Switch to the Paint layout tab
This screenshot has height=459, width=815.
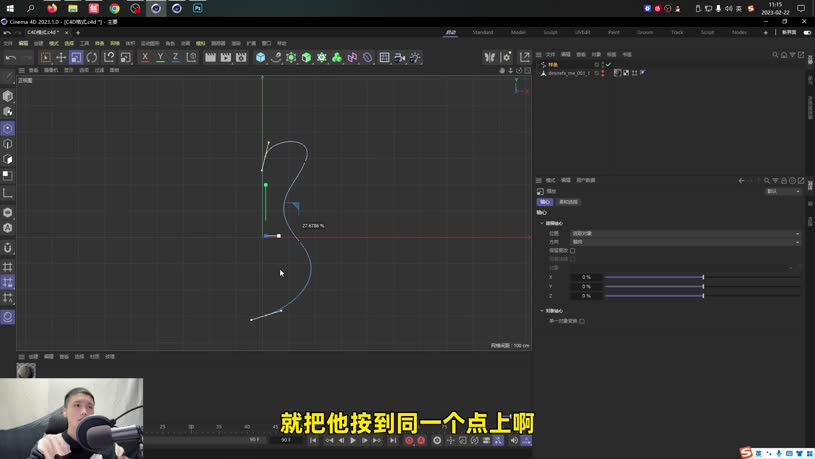coord(614,32)
